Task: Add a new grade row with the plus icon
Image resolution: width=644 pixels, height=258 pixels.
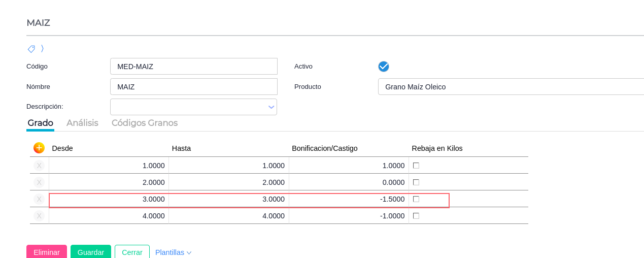Action: 39,148
